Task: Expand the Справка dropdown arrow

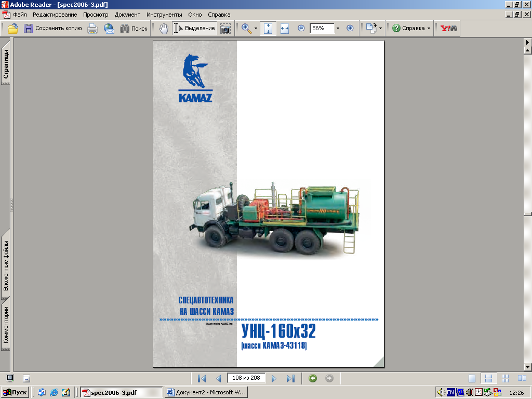Action: pyautogui.click(x=429, y=29)
